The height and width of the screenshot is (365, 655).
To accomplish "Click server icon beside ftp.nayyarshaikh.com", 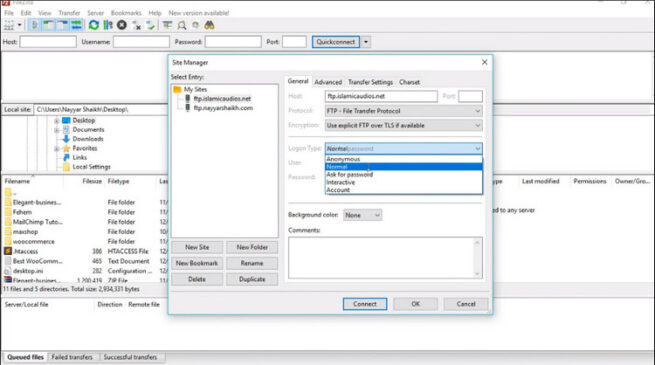I will pos(188,108).
